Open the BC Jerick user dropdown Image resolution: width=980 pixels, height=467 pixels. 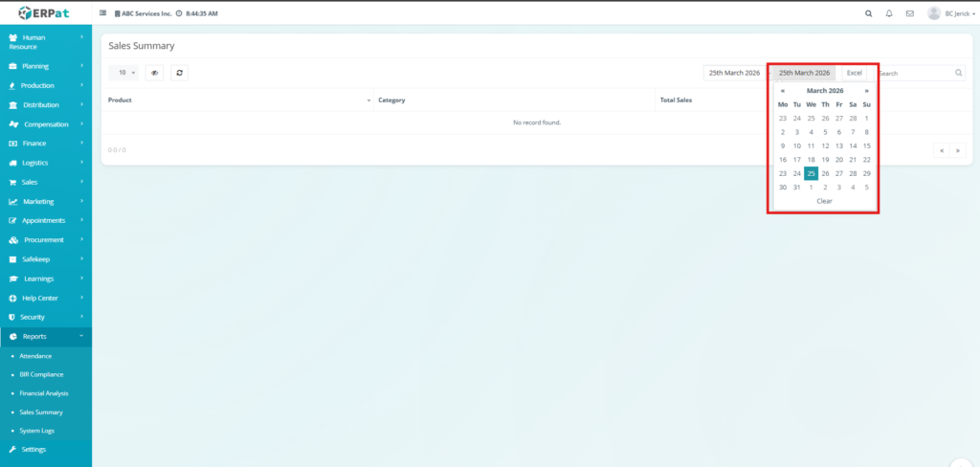(x=953, y=13)
